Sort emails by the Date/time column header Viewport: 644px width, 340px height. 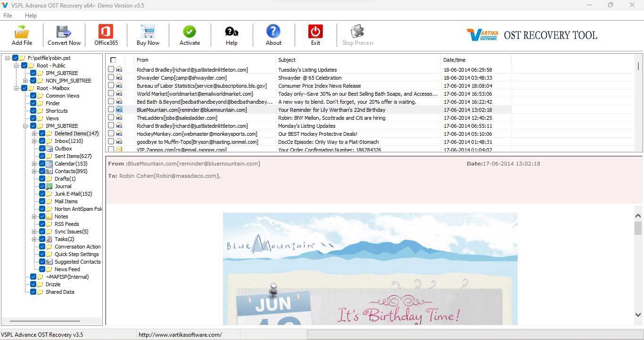476,60
